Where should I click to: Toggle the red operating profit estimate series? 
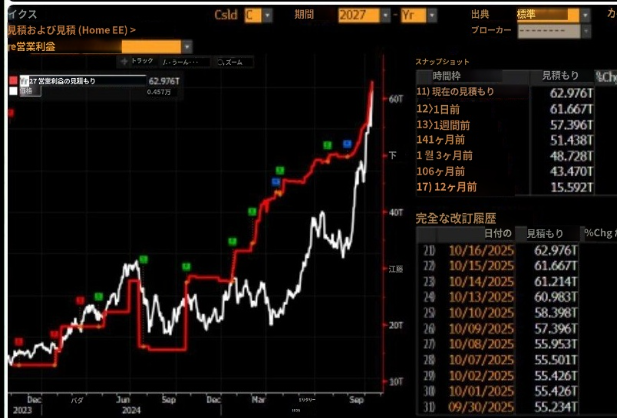coord(13,81)
